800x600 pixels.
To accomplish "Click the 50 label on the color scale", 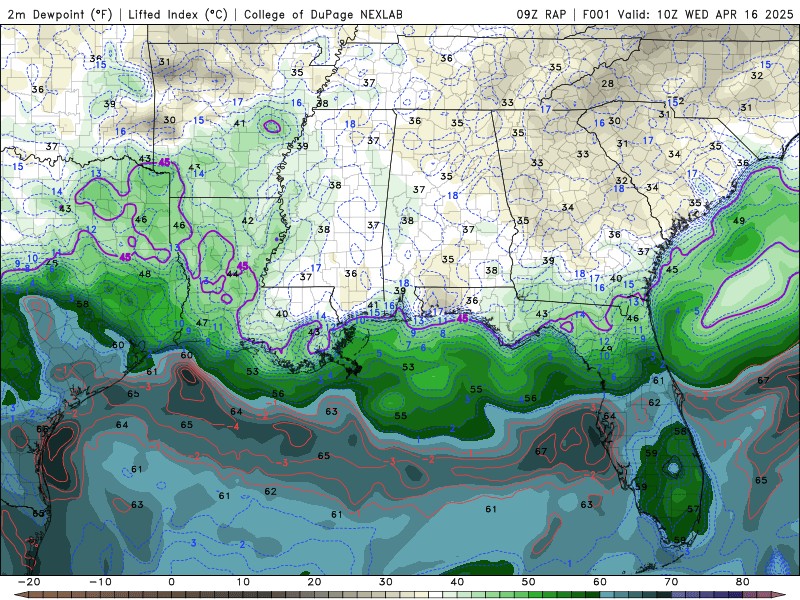I will (529, 582).
